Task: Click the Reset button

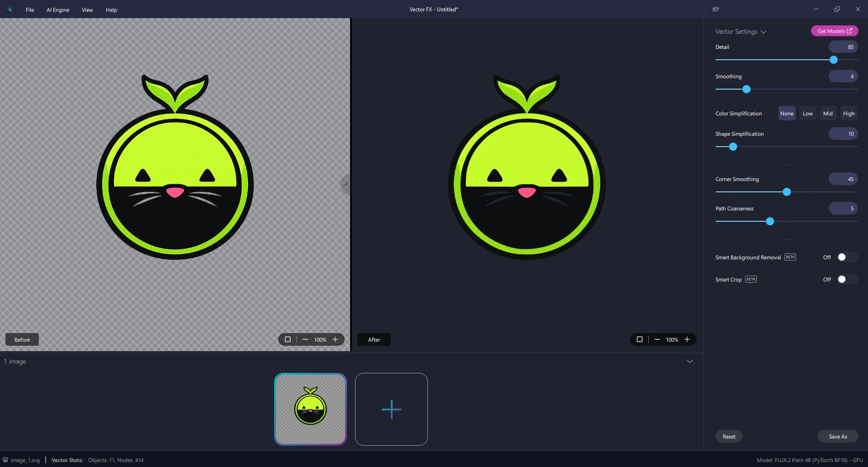Action: [x=729, y=437]
